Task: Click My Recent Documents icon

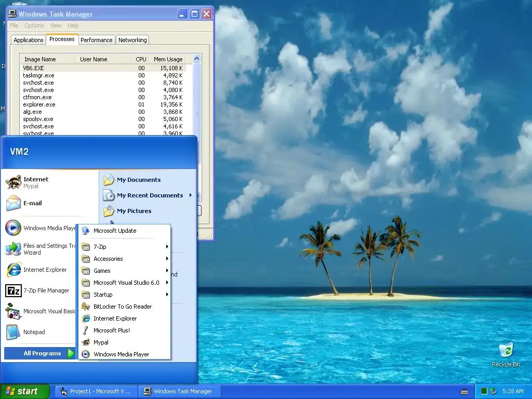Action: tap(109, 195)
